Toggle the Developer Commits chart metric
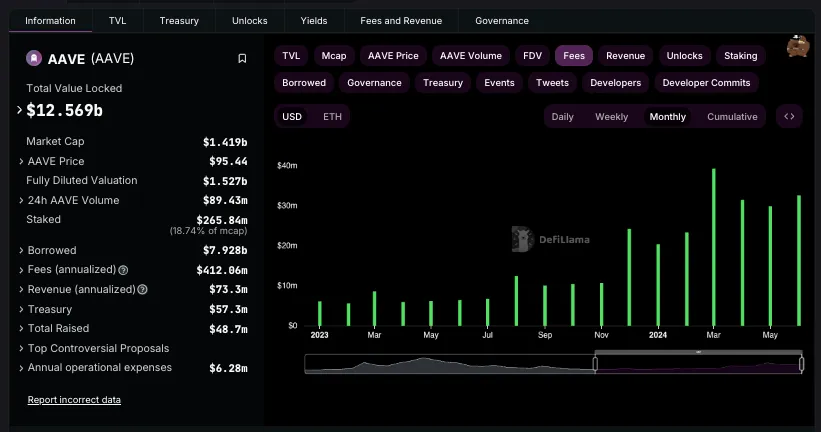This screenshot has width=821, height=432. point(706,83)
